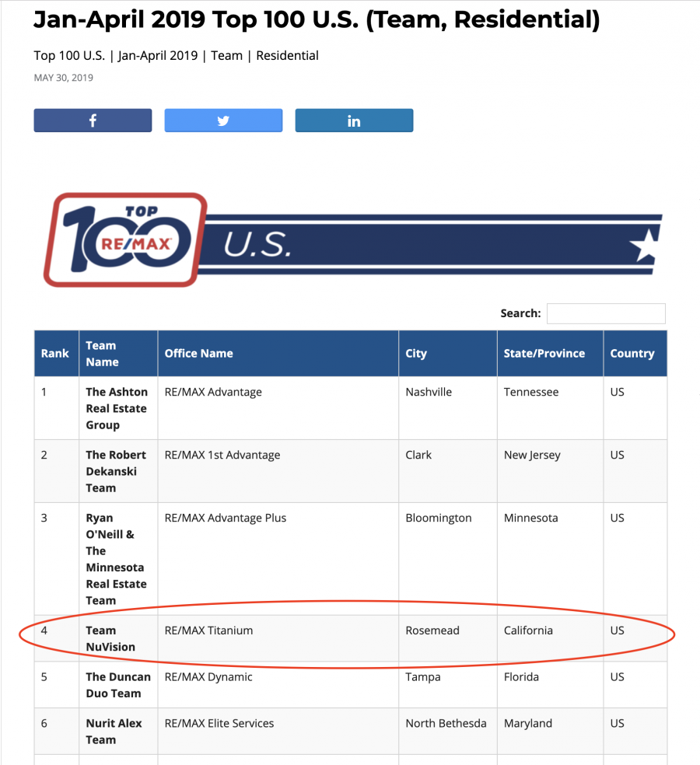Select the Nurit Alex Team entry

pos(114,732)
